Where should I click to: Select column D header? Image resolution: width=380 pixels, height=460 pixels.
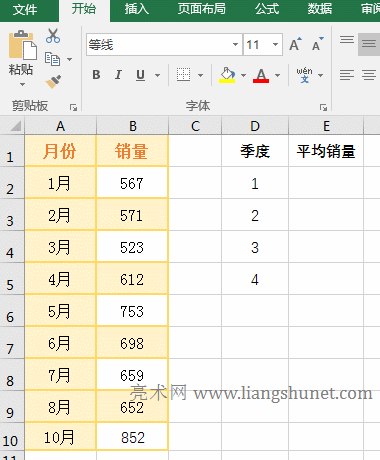(255, 126)
